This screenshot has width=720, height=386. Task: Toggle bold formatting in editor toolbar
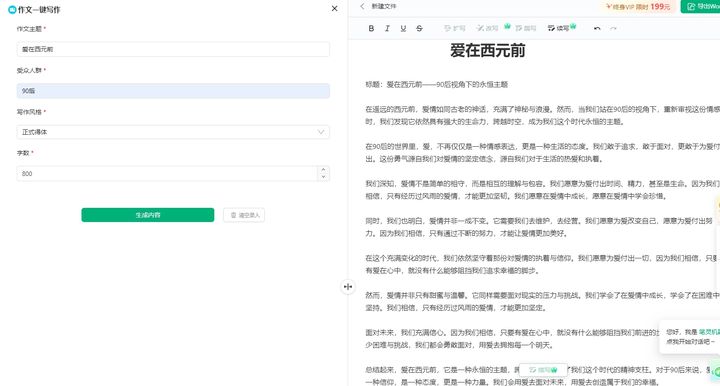click(371, 28)
